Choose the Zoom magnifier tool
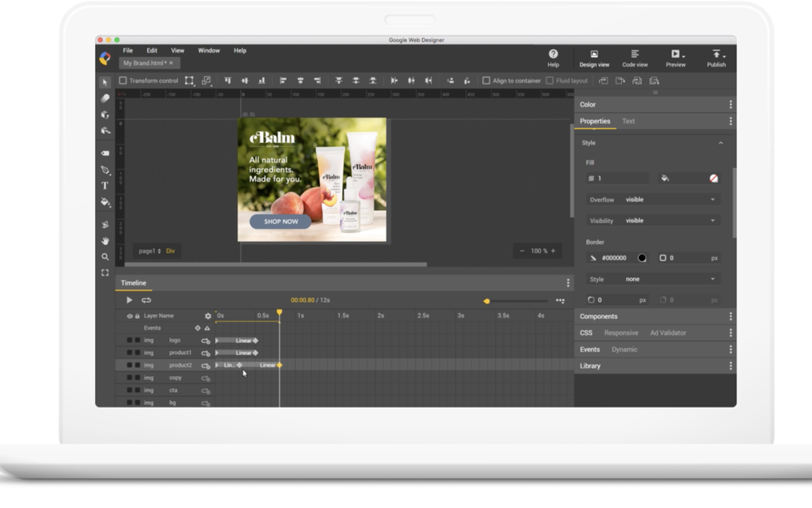812x508 pixels. 105,256
